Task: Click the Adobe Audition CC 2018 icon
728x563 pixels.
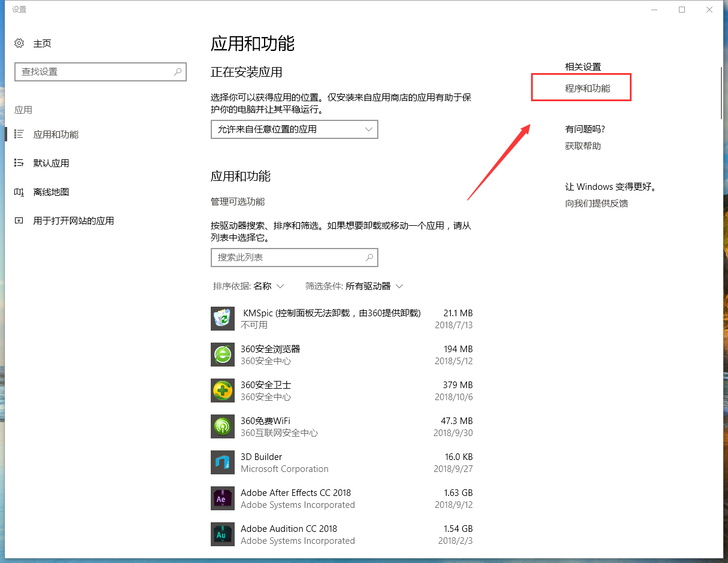Action: coord(222,534)
